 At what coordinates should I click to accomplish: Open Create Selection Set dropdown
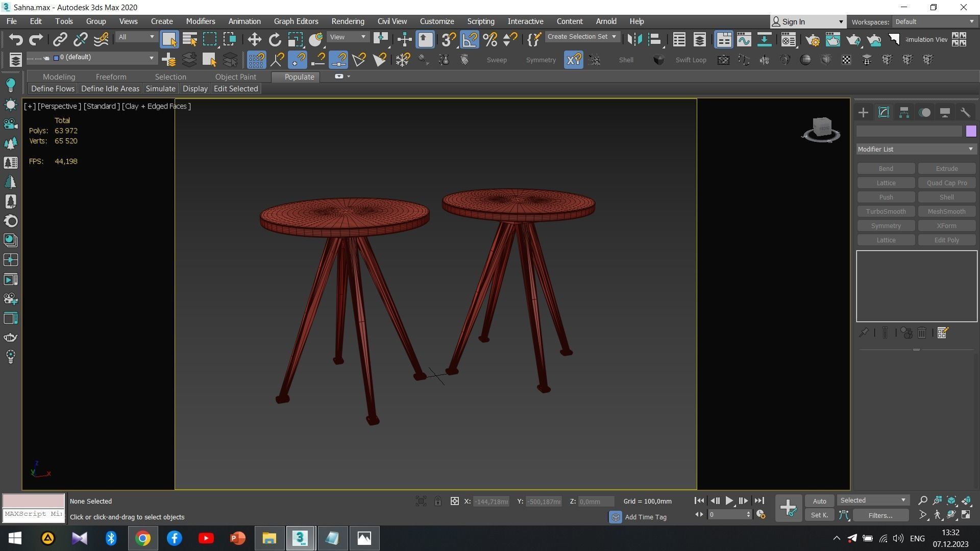(x=582, y=37)
